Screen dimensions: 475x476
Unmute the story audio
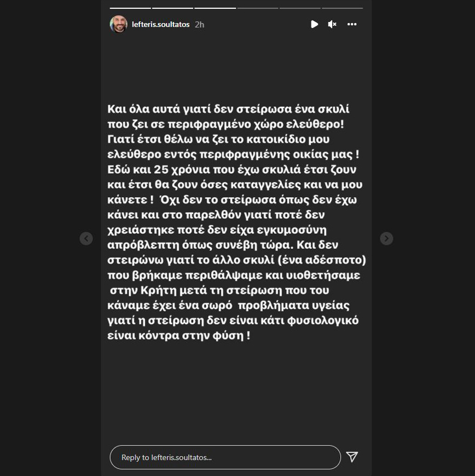332,24
